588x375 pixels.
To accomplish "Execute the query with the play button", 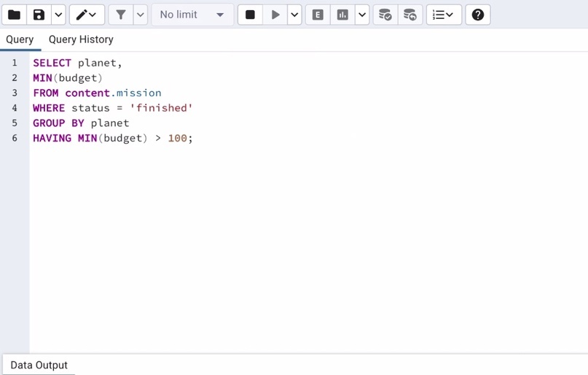I will pyautogui.click(x=275, y=15).
